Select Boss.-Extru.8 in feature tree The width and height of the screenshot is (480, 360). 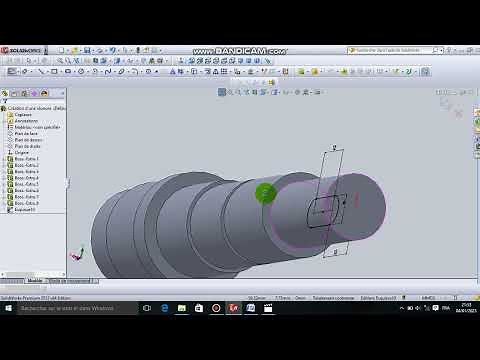26,203
